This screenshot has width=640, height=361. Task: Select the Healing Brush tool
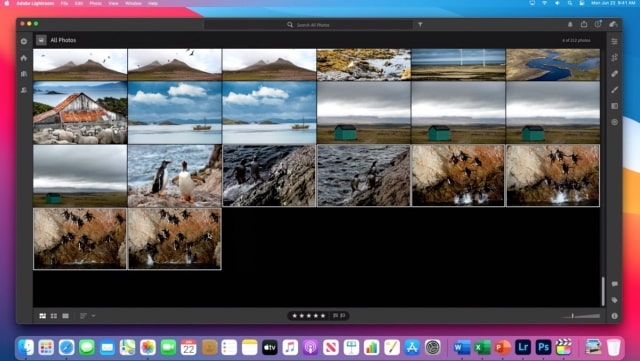pos(614,74)
